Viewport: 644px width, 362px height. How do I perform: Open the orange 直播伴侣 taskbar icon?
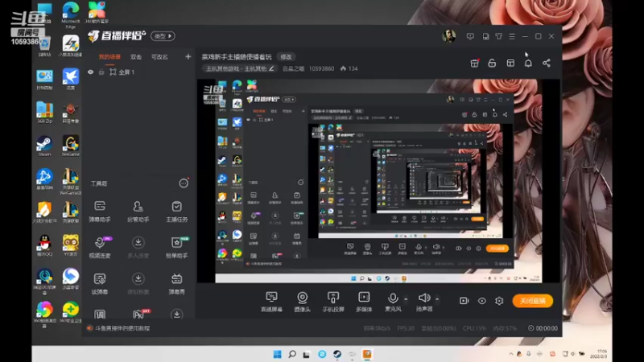(x=367, y=354)
